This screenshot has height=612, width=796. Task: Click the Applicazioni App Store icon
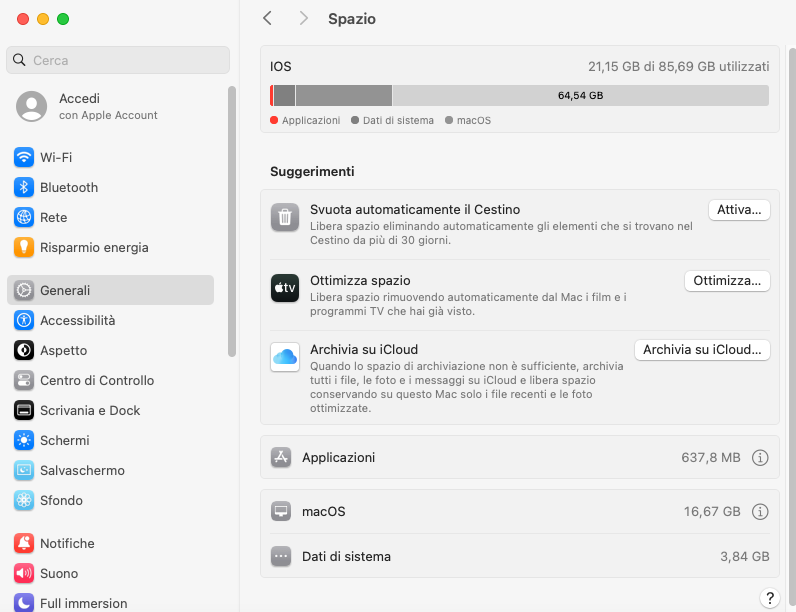[281, 457]
